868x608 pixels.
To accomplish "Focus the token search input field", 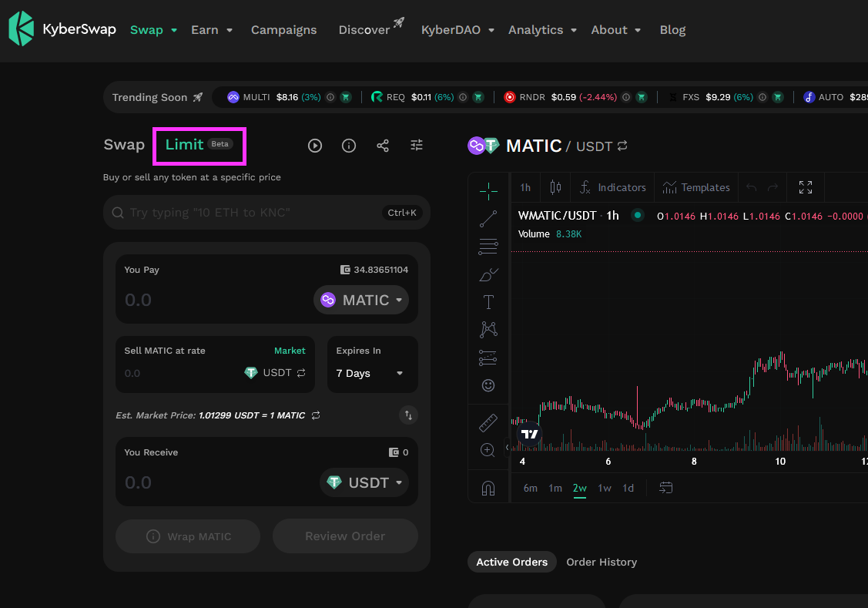I will [x=266, y=213].
